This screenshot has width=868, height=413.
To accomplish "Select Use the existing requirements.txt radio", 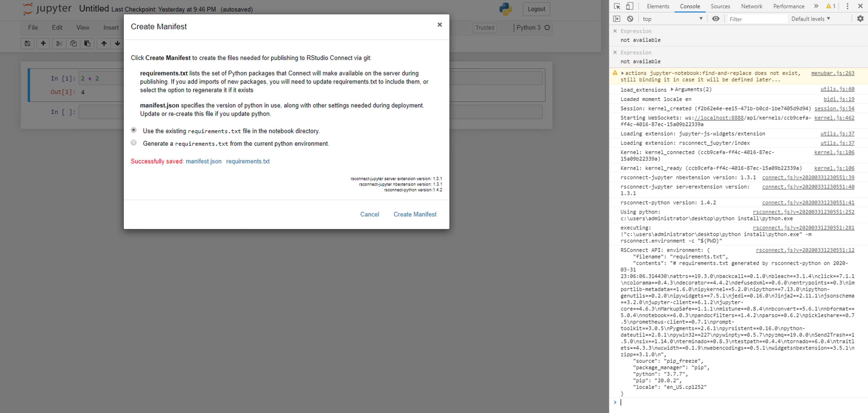I will click(134, 130).
